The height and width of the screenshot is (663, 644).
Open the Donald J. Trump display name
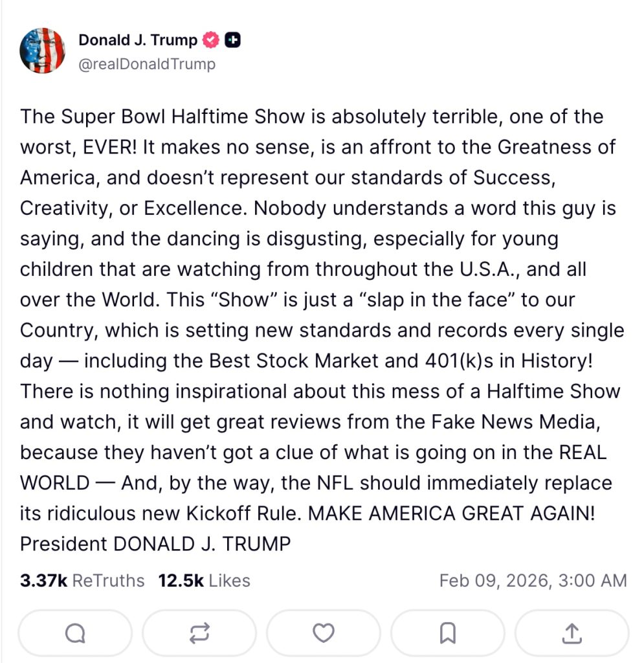[x=138, y=40]
